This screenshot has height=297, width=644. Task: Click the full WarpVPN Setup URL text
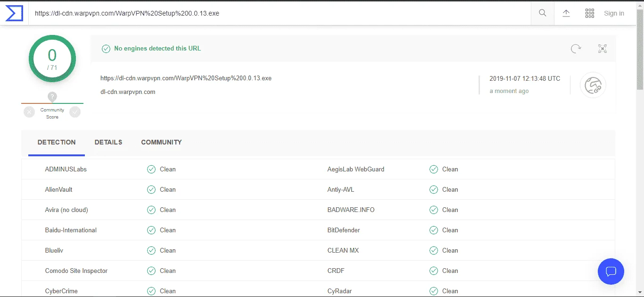tap(186, 78)
